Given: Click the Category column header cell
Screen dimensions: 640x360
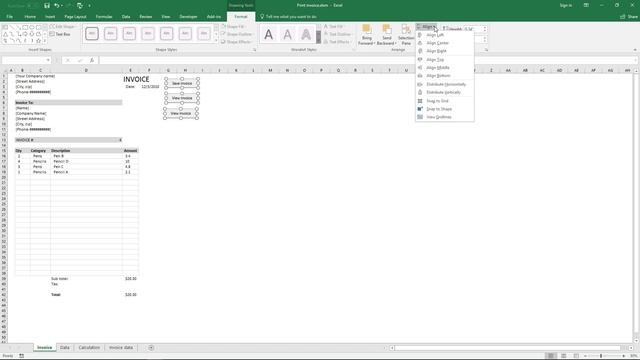Looking at the screenshot, I should (x=40, y=151).
